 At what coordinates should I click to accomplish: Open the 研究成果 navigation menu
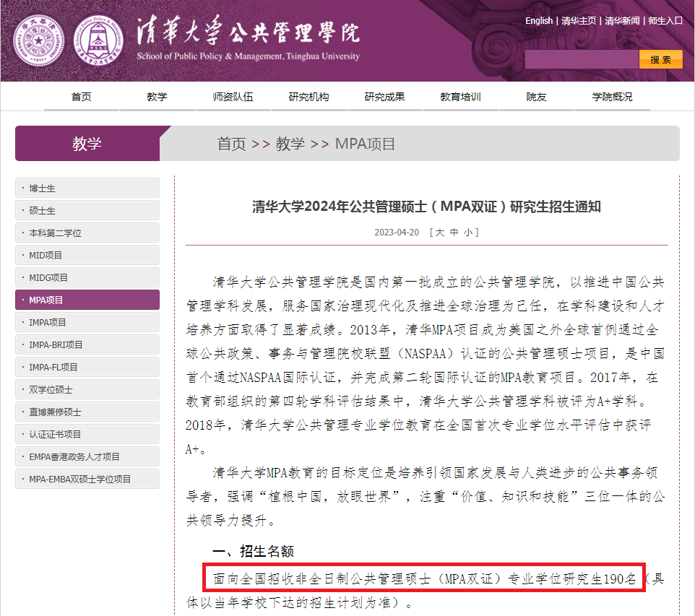pyautogui.click(x=384, y=97)
